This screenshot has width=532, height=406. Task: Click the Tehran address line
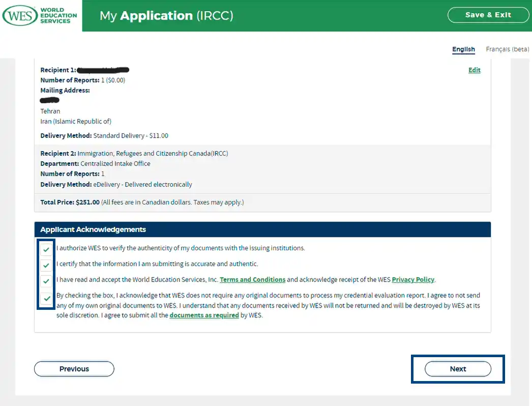50,111
